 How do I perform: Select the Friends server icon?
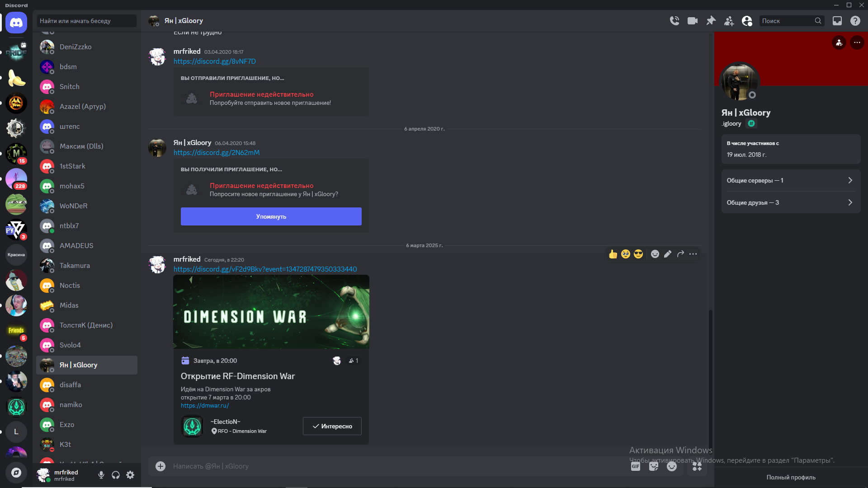pos(16,331)
